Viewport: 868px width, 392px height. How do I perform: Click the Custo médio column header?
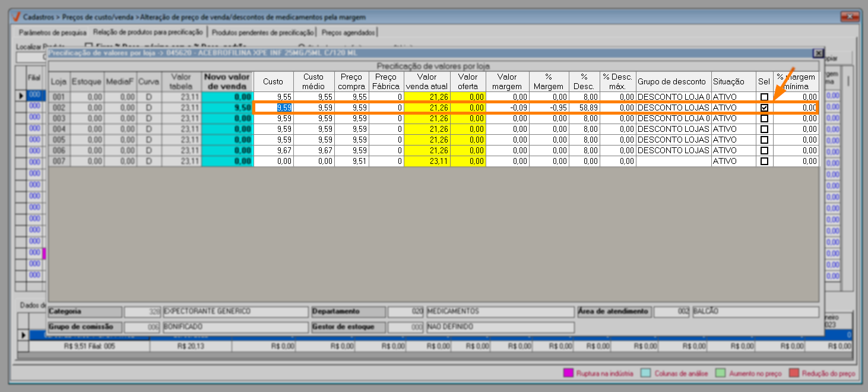[314, 81]
